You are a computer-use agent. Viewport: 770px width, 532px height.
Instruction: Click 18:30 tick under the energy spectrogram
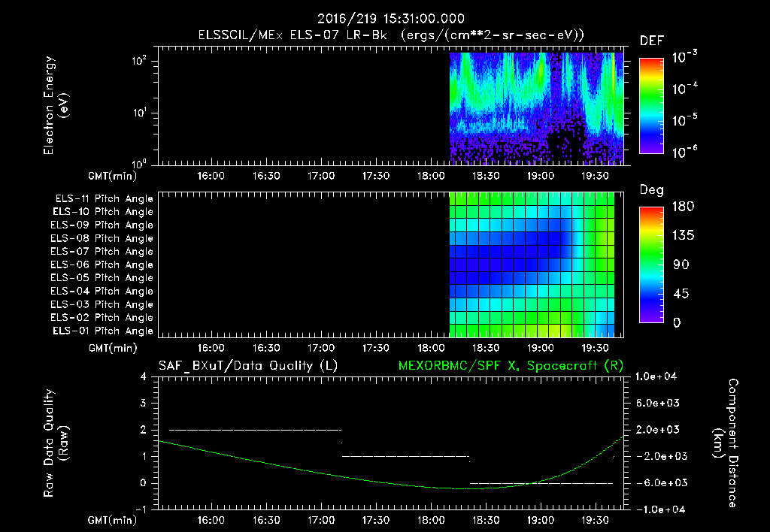pos(486,176)
